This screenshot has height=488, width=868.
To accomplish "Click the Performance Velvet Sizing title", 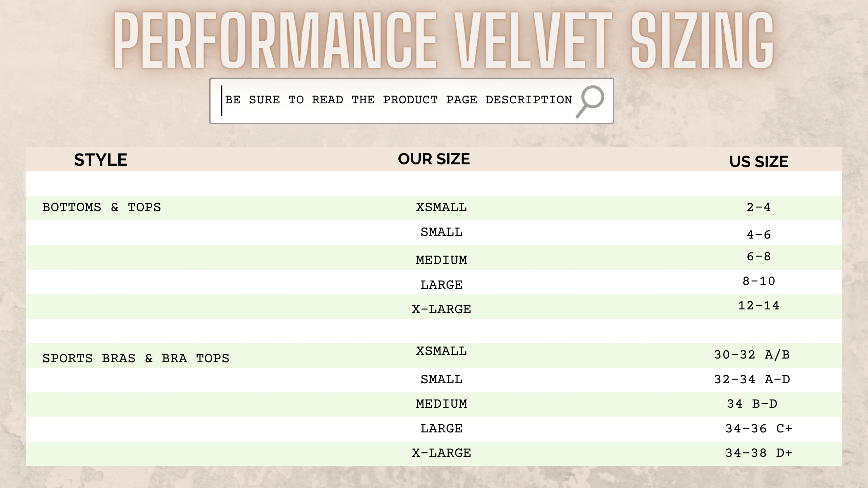I will [443, 40].
